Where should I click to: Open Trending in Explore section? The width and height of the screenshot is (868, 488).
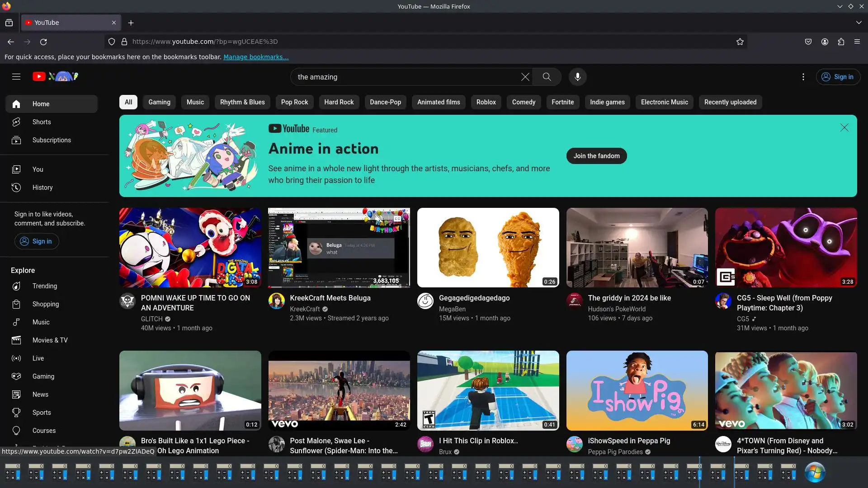(44, 286)
